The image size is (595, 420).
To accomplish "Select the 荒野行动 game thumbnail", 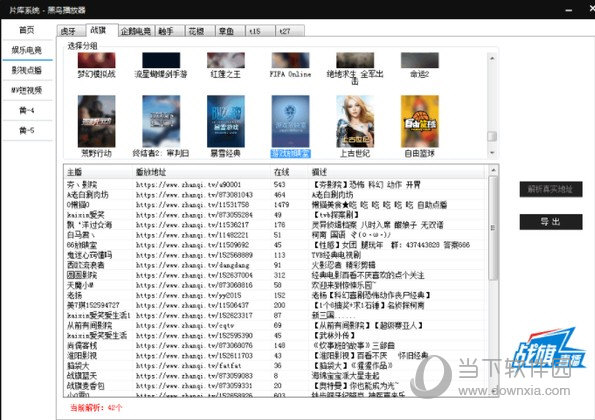I will [x=96, y=121].
